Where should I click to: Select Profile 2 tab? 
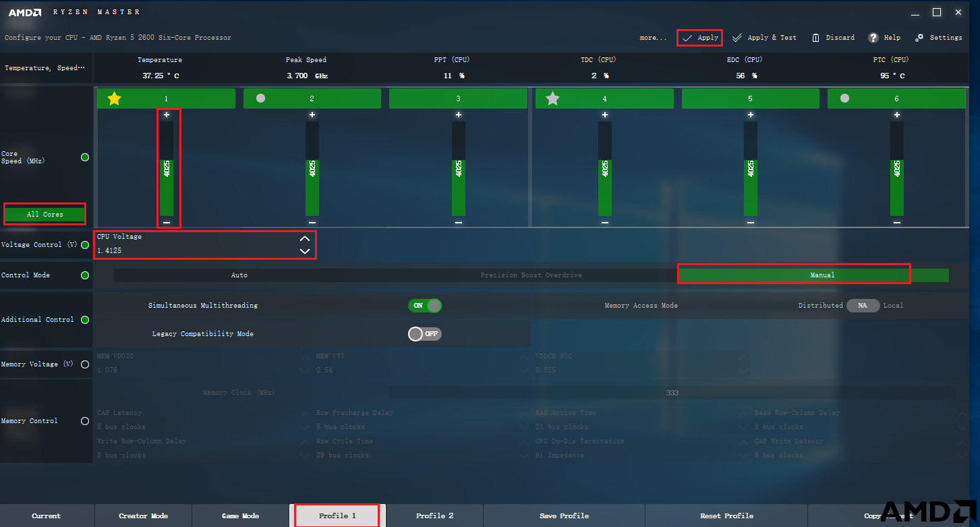(435, 516)
